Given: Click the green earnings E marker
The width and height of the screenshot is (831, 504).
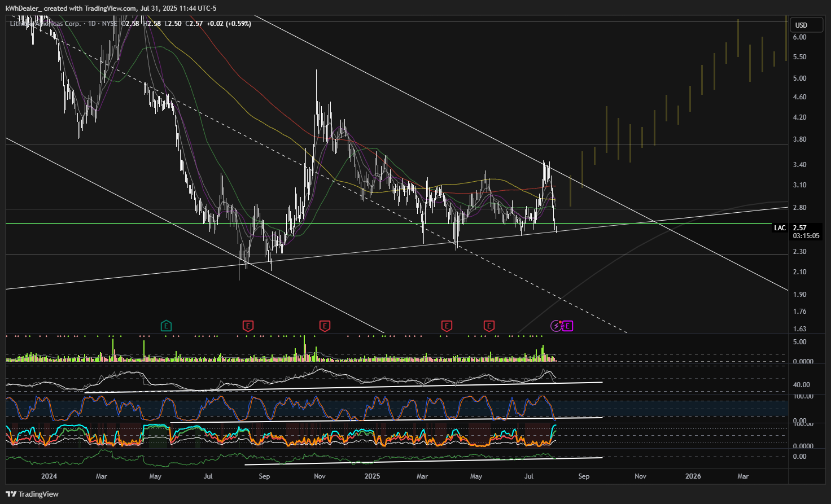Looking at the screenshot, I should (166, 326).
